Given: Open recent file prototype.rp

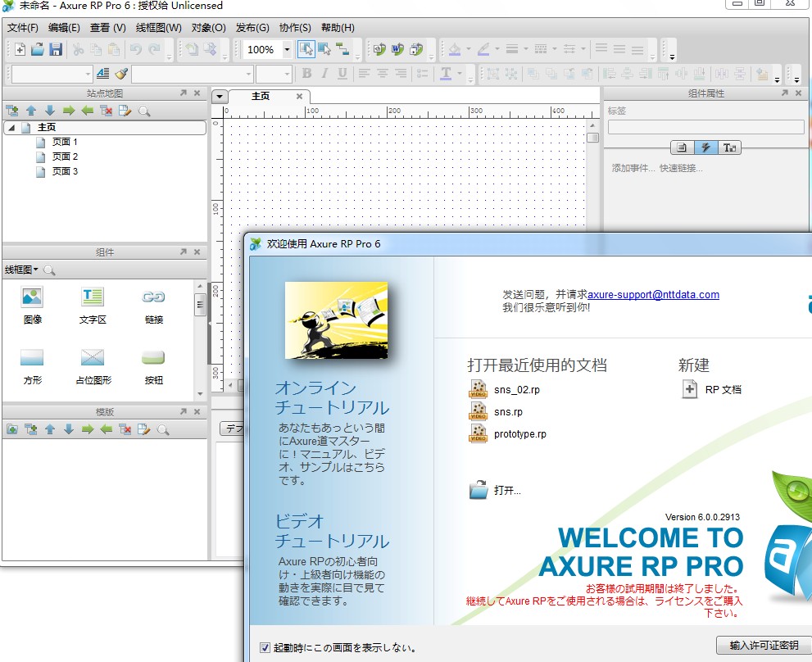Looking at the screenshot, I should tap(520, 434).
